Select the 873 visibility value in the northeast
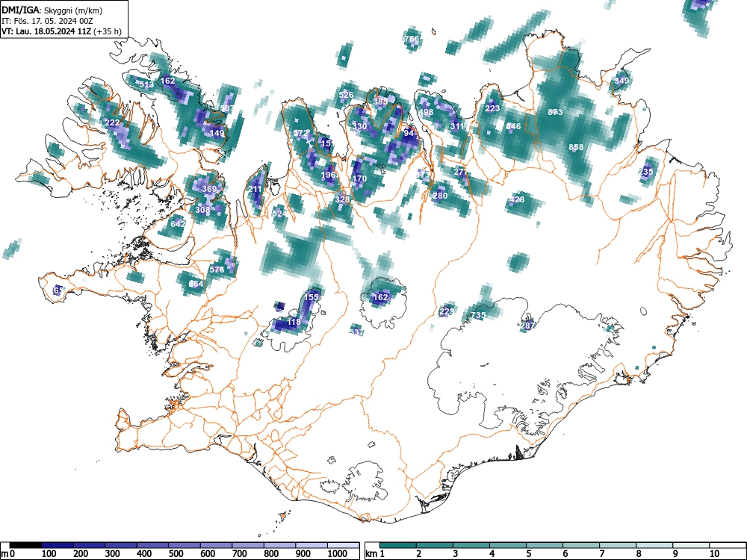Viewport: 747px width, 560px height. [555, 113]
